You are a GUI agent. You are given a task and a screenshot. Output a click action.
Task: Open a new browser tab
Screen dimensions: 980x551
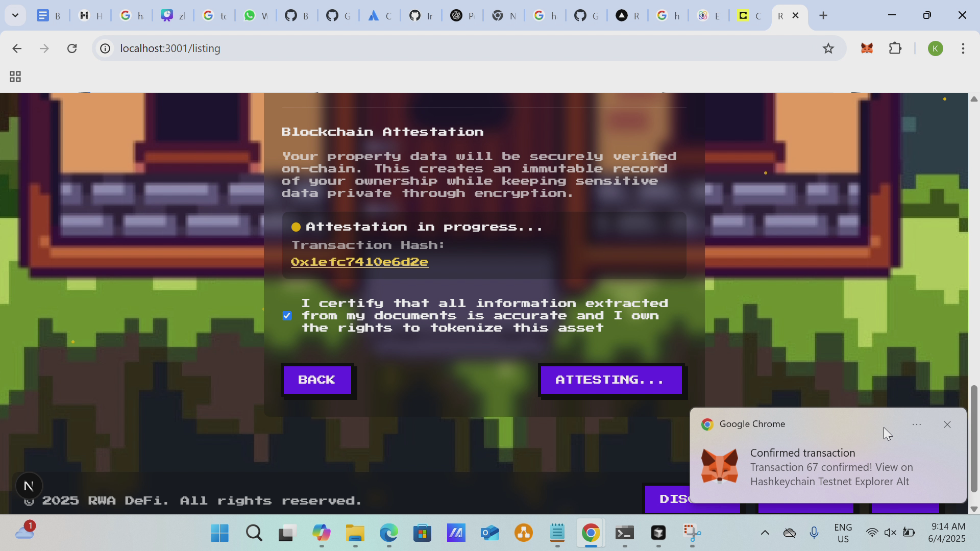(823, 16)
